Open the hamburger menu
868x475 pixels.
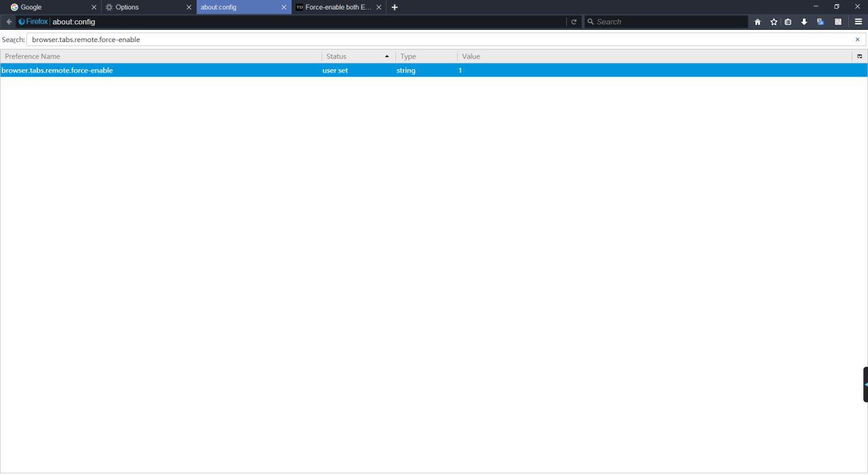(x=858, y=22)
